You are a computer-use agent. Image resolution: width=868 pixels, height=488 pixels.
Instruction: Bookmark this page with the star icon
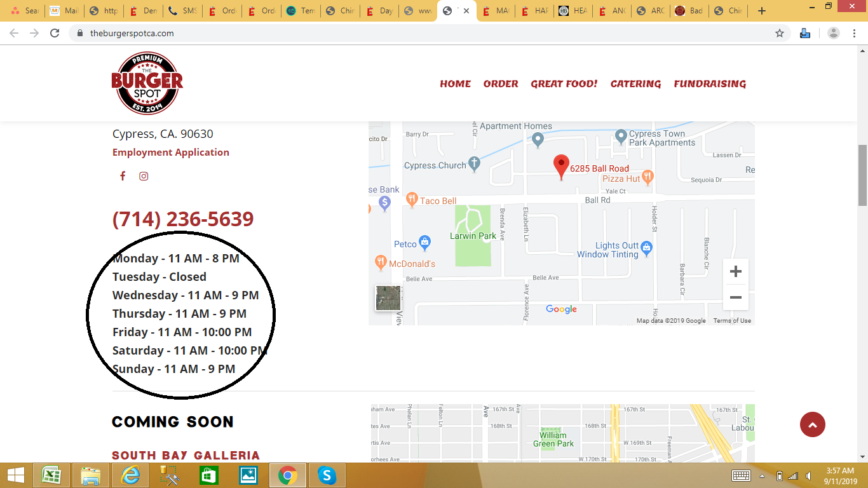780,33
